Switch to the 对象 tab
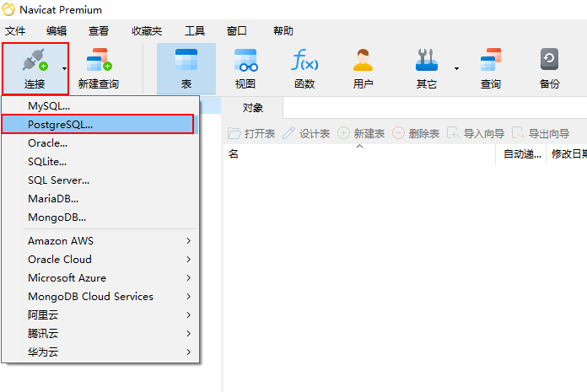Image resolution: width=587 pixels, height=392 pixels. (x=252, y=108)
